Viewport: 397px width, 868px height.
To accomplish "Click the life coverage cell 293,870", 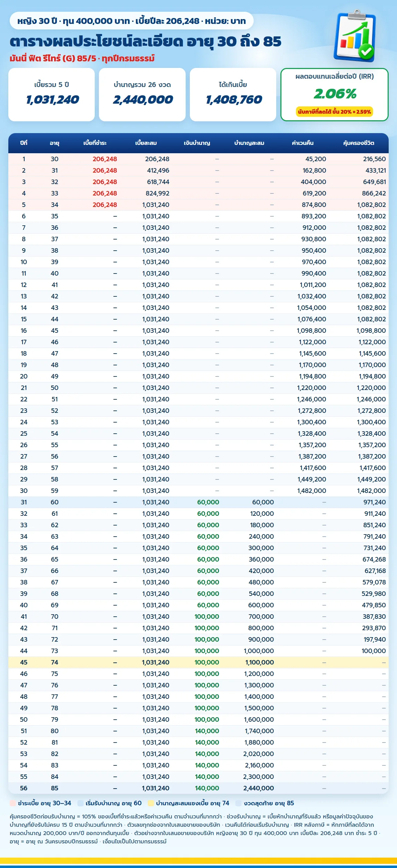I will (x=374, y=628).
